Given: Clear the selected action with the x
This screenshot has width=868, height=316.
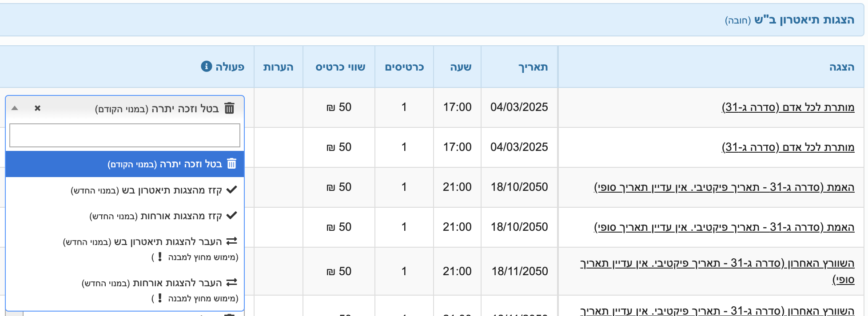Looking at the screenshot, I should pyautogui.click(x=38, y=108).
